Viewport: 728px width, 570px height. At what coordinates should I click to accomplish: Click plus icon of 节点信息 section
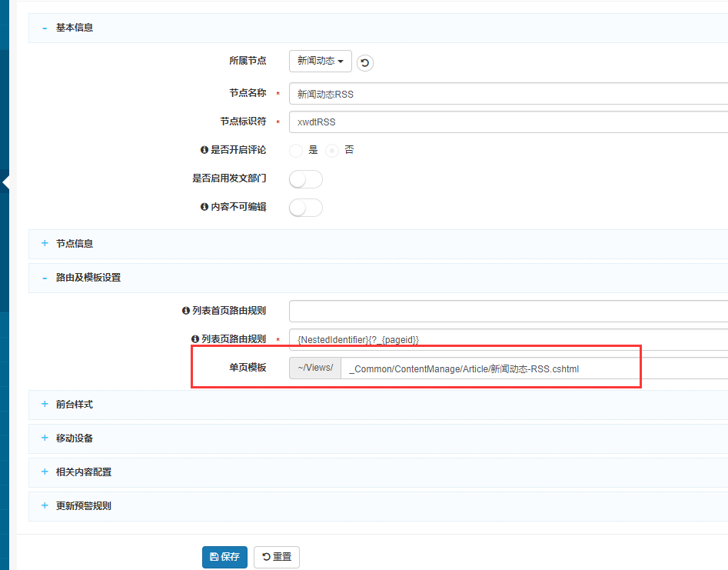(45, 244)
